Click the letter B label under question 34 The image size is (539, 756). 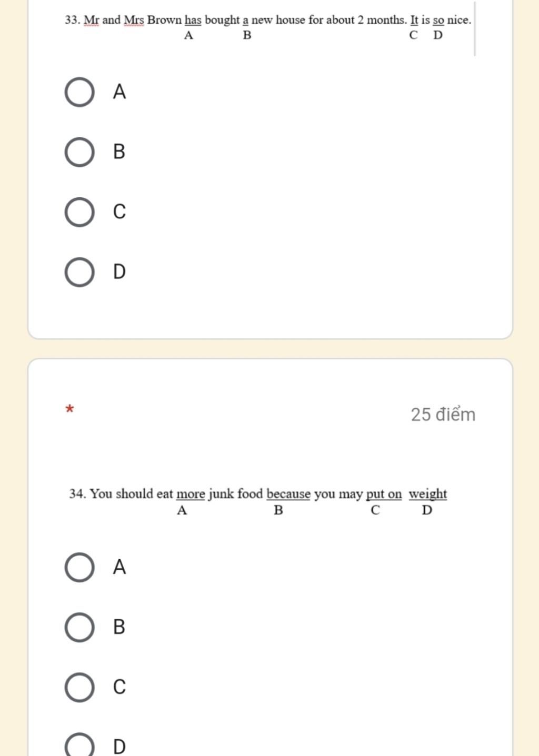coord(119,627)
